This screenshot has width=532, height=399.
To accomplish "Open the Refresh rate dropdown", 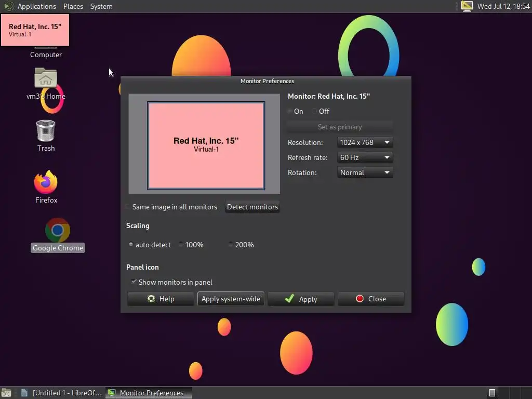I will click(x=365, y=157).
